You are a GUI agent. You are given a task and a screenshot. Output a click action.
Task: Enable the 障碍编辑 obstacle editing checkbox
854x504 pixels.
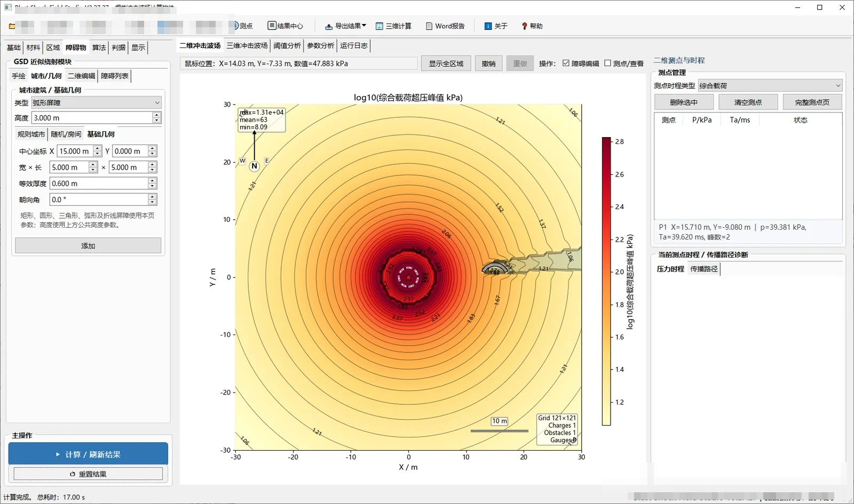coord(566,63)
